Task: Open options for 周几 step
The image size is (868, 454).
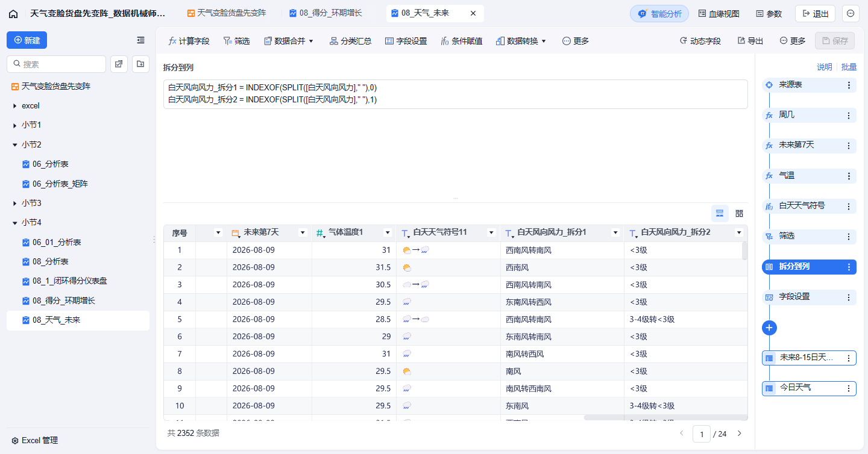Action: (x=849, y=116)
